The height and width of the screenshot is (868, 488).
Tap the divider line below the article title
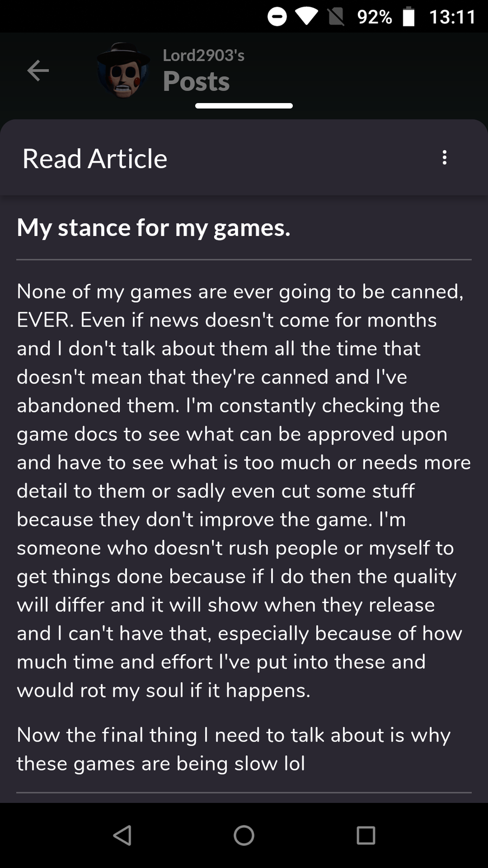[x=244, y=260]
